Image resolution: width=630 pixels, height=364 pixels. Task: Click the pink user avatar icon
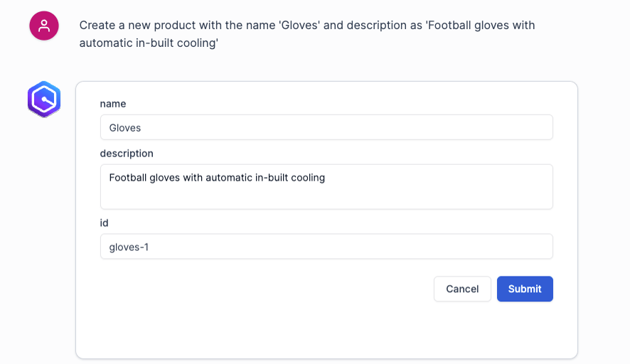(44, 26)
